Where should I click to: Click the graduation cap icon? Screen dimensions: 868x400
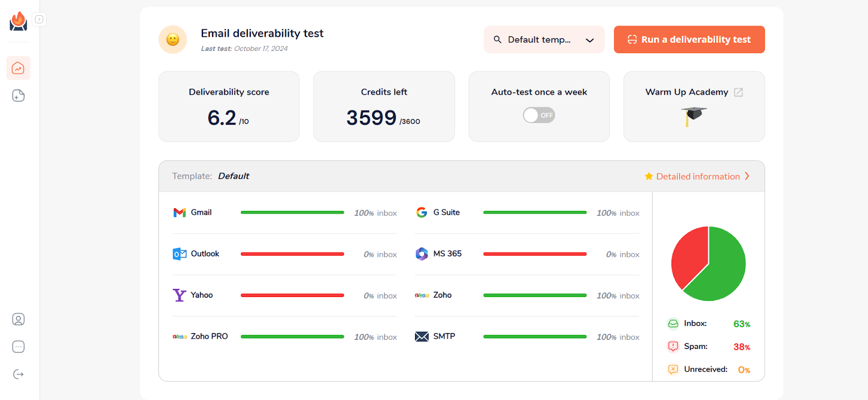point(694,115)
